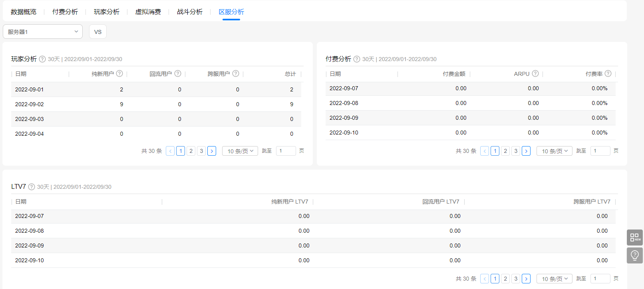Open the floating QR code NEW widget
The width and height of the screenshot is (644, 289).
pos(634,238)
